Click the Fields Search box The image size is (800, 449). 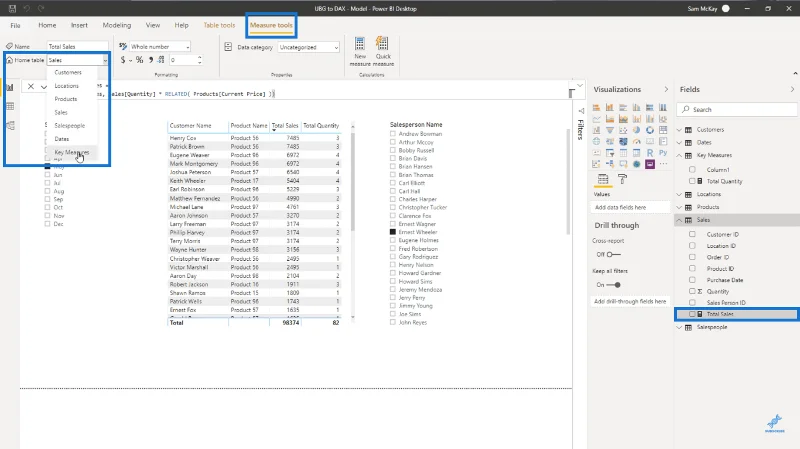[x=737, y=109]
